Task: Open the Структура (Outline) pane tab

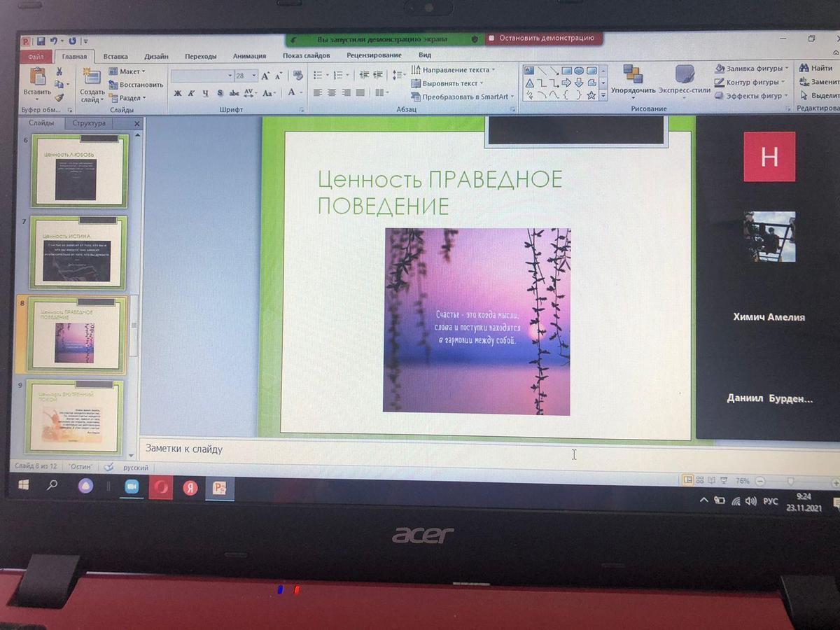Action: (89, 123)
